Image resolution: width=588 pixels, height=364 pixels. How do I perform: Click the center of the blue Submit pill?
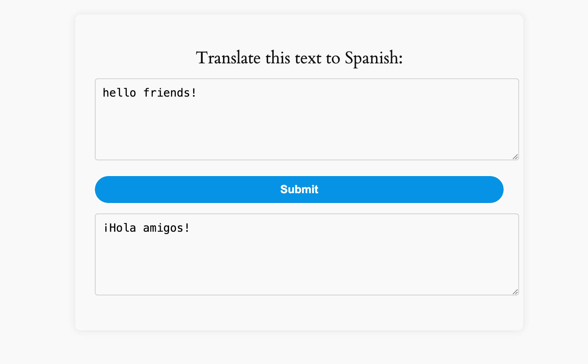[x=299, y=189]
